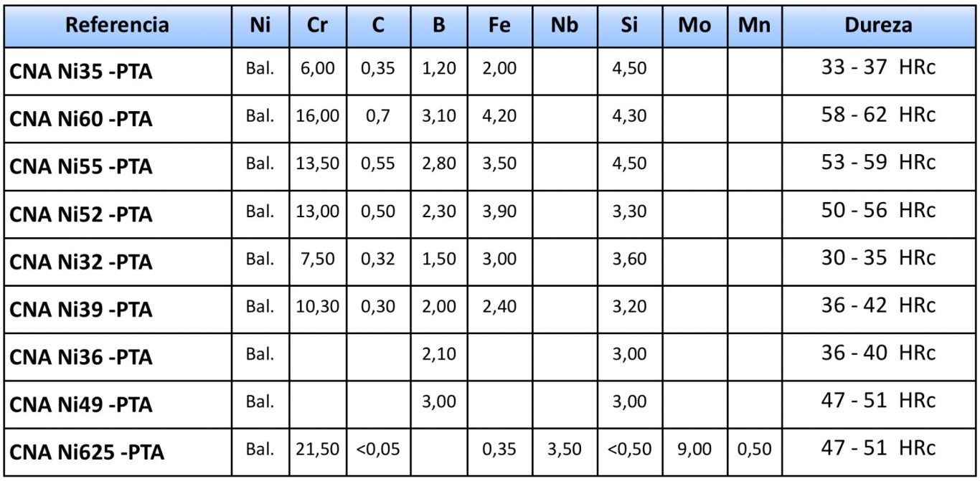Select the Nb column header
This screenshot has height=481, width=980.
565,25
